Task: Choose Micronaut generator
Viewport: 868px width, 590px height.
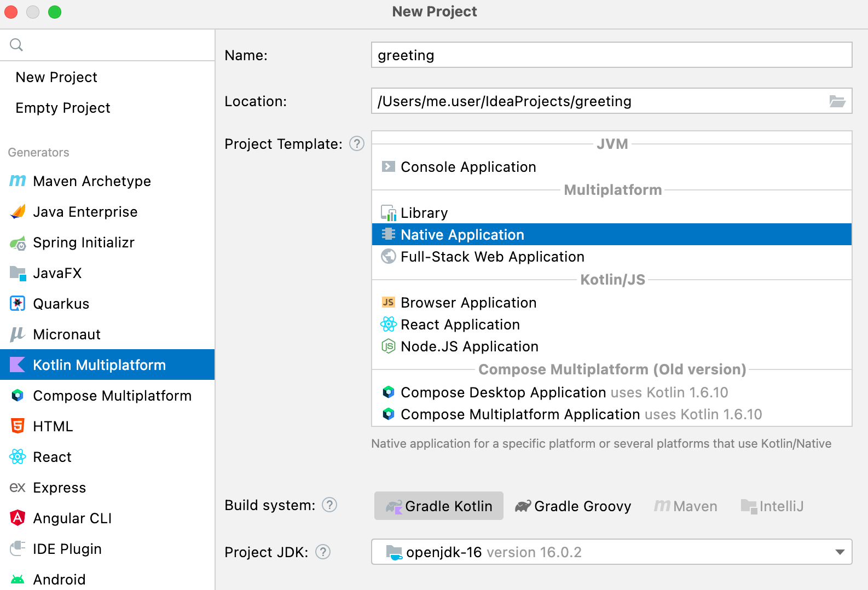Action: [x=107, y=334]
